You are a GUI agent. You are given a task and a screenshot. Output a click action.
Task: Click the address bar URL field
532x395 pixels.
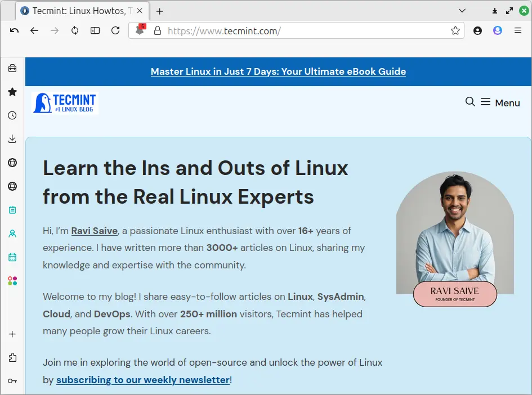pyautogui.click(x=296, y=31)
